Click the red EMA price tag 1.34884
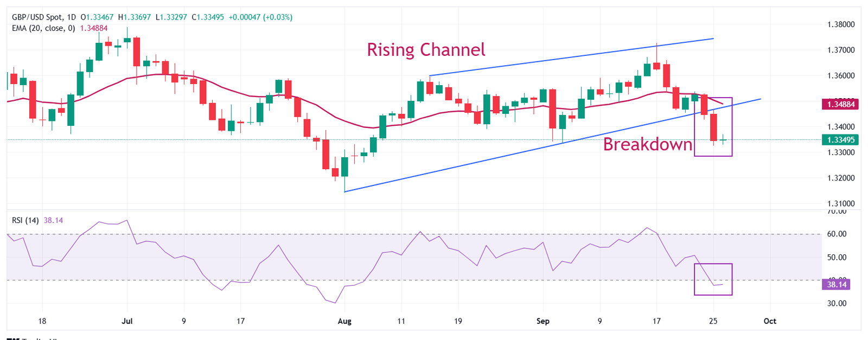868x340 pixels. 840,104
